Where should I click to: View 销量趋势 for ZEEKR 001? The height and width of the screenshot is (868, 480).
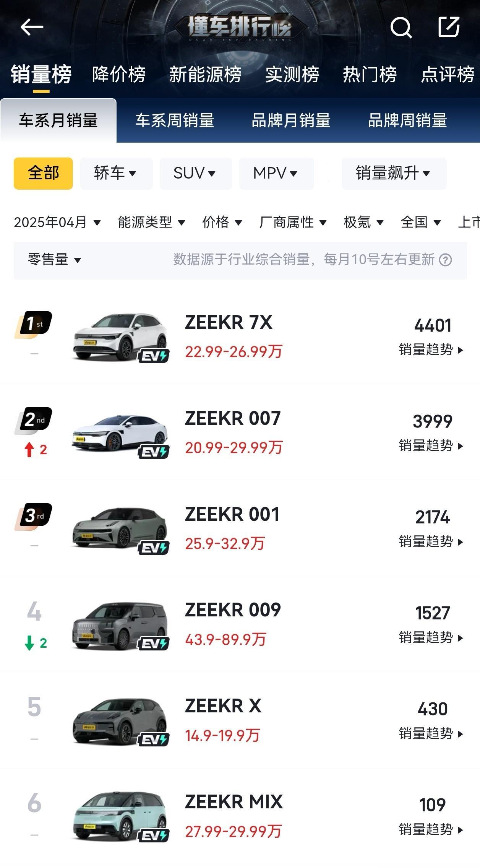(x=431, y=541)
